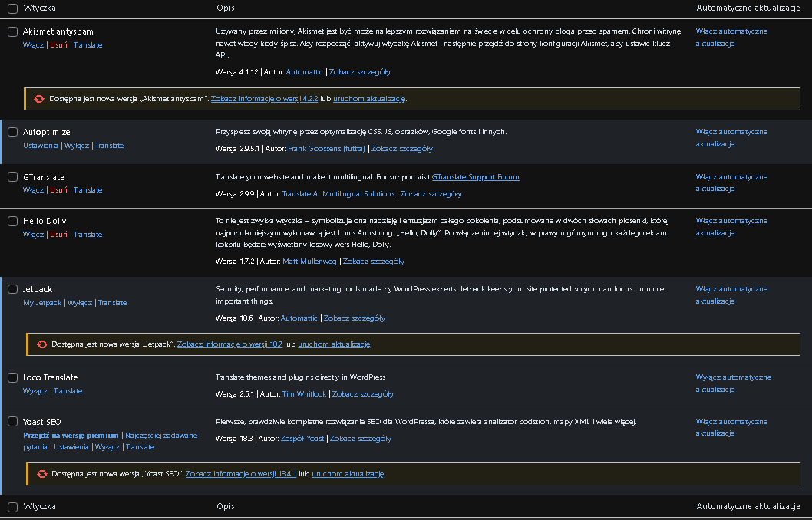Click Yoast's Przejdź na wersję premium link

pos(71,436)
